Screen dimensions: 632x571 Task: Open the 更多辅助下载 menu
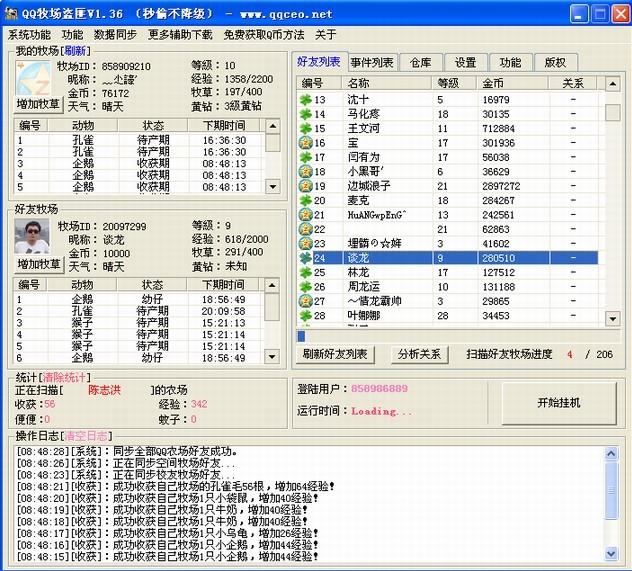coord(180,35)
